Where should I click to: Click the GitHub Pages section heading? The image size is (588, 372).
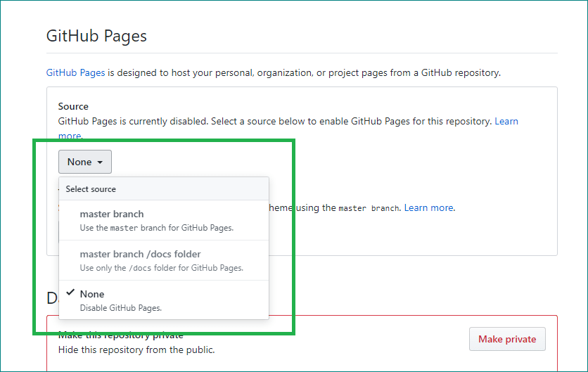coord(96,36)
